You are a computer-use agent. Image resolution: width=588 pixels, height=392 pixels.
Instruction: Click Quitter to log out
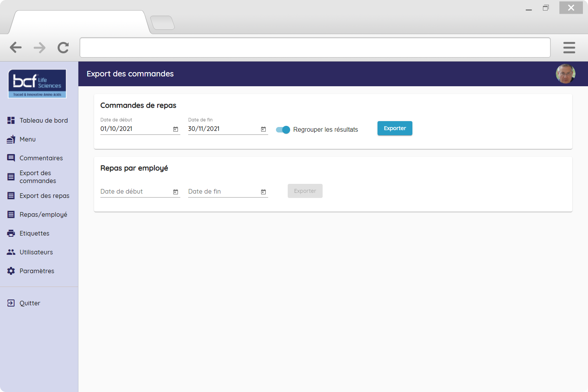[x=39, y=303]
